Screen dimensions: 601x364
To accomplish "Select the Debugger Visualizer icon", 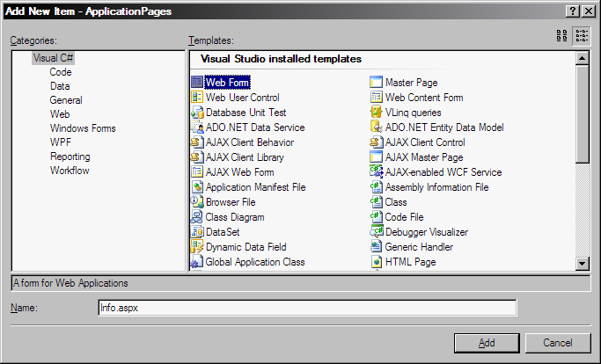I will pos(376,231).
